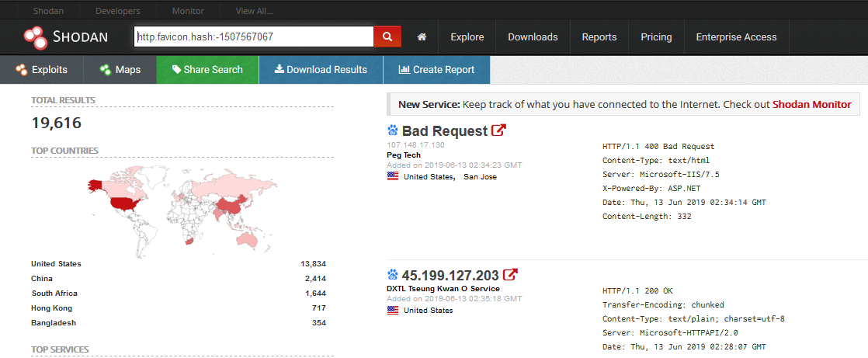Go to the home icon
Image resolution: width=868 pixels, height=358 pixels.
coord(422,37)
